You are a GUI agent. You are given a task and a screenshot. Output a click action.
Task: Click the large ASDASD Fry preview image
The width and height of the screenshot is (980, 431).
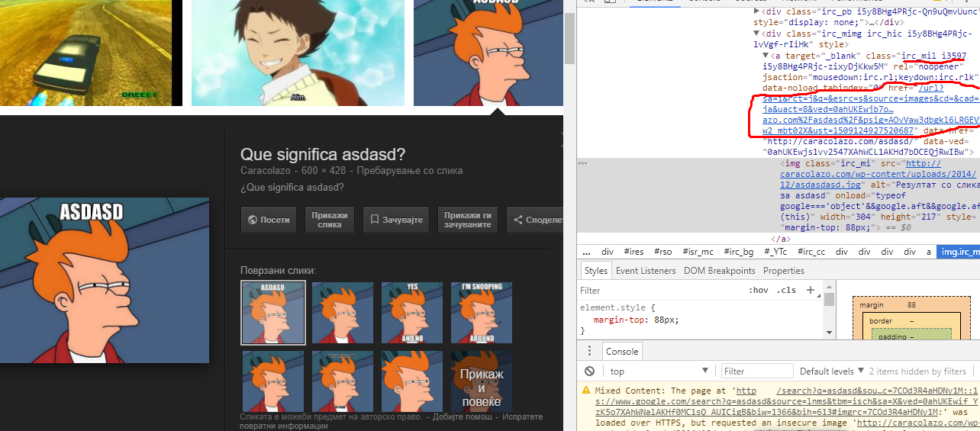pyautogui.click(x=105, y=280)
